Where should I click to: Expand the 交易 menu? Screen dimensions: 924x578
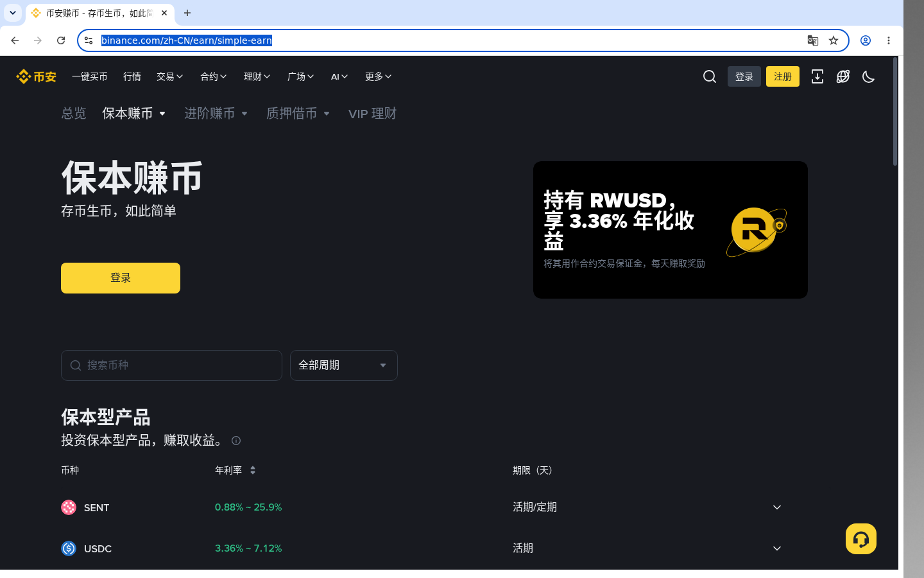pos(170,76)
